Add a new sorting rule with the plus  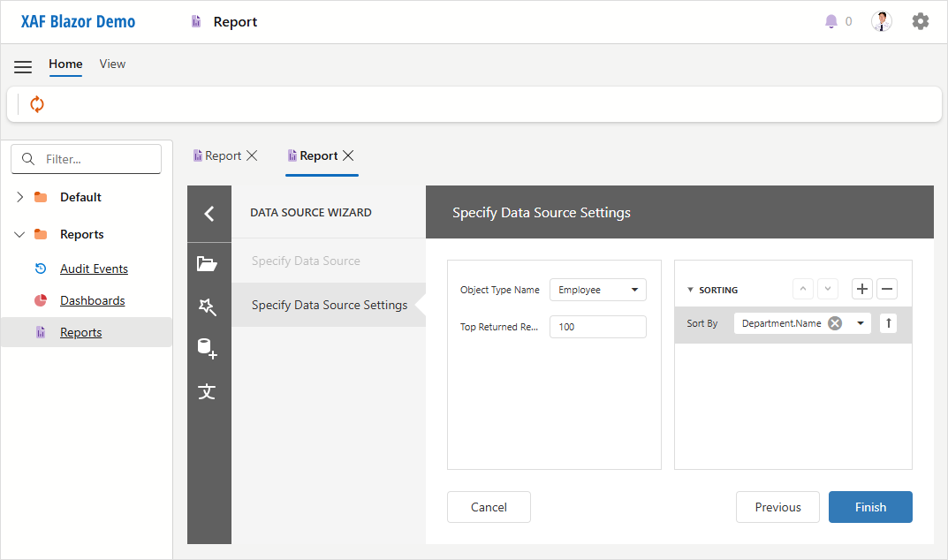click(862, 289)
